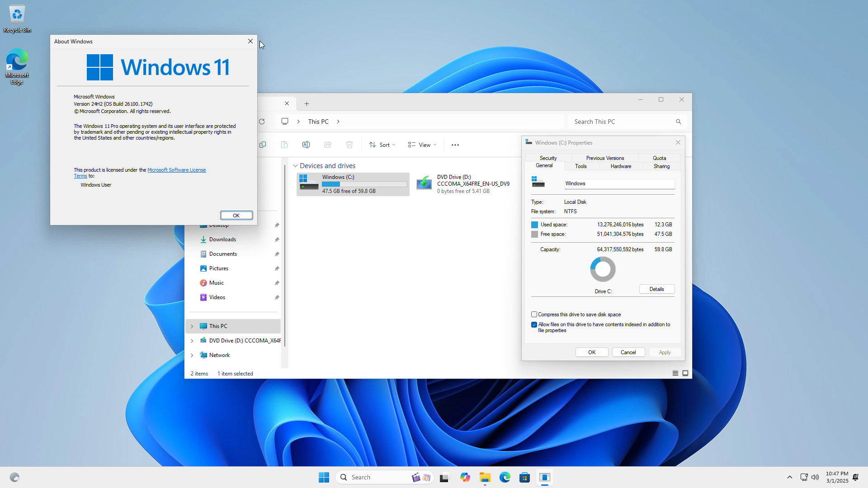Enable Compress this drive checkbox

coord(534,314)
